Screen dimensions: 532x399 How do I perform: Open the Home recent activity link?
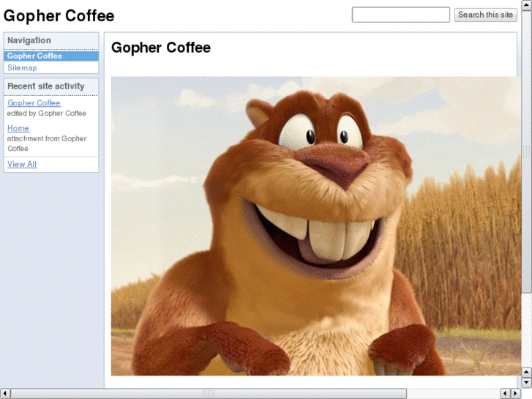point(18,128)
